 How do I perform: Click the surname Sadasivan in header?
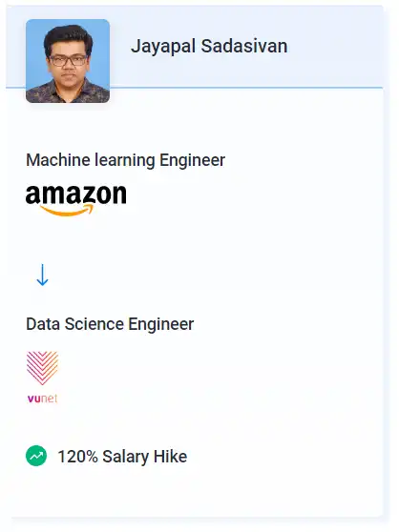(x=244, y=46)
